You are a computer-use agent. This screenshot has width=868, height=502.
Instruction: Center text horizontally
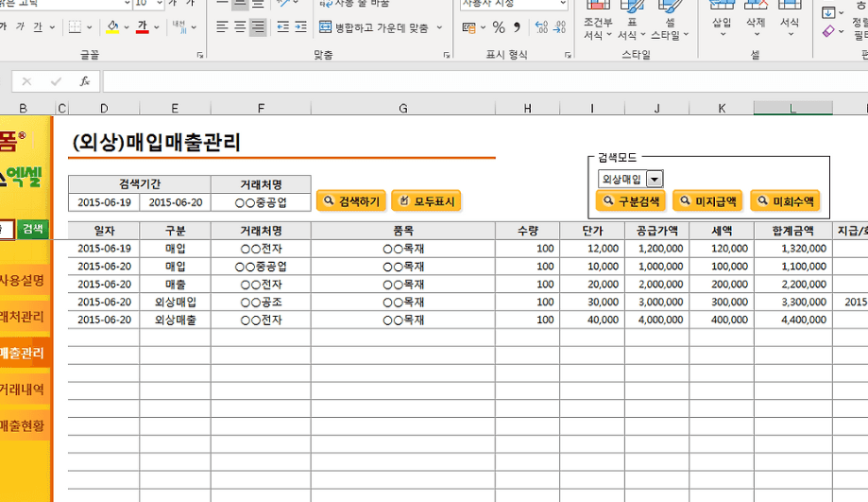[x=240, y=26]
